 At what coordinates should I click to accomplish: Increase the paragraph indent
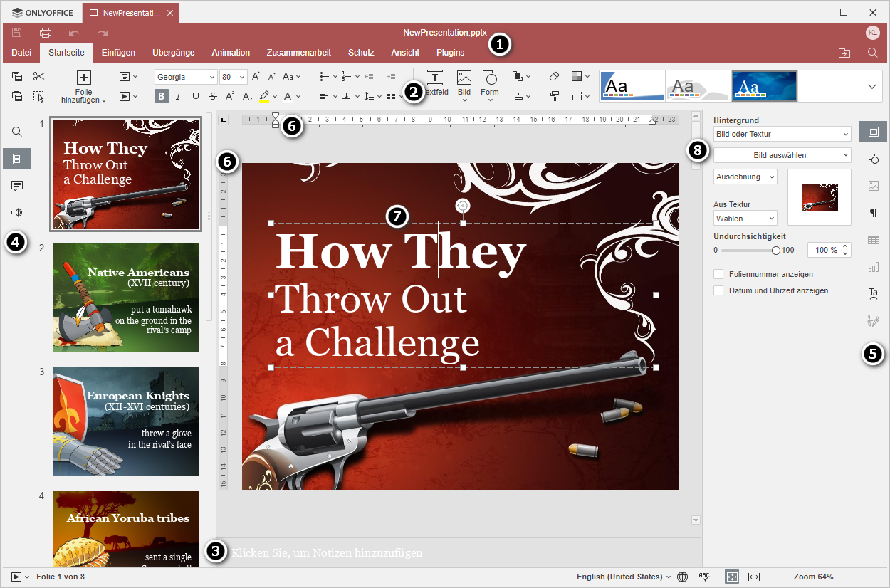(x=390, y=77)
